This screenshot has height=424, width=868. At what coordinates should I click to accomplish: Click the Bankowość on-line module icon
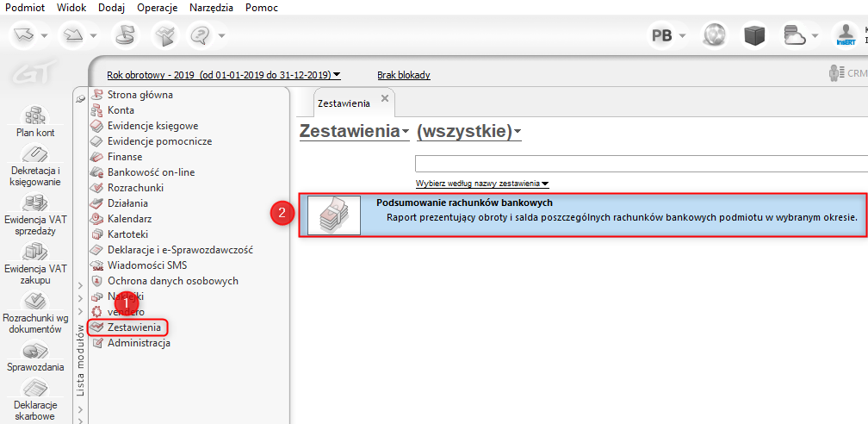(97, 172)
